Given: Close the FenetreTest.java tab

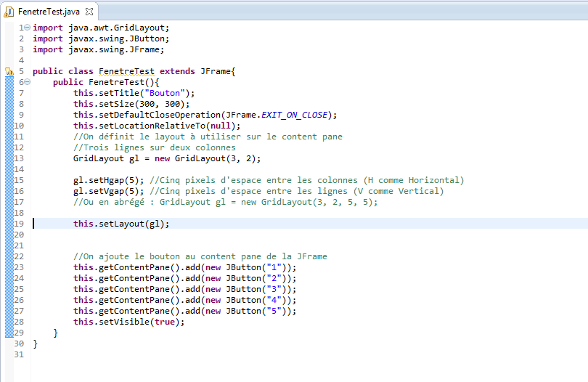Looking at the screenshot, I should 89,12.
